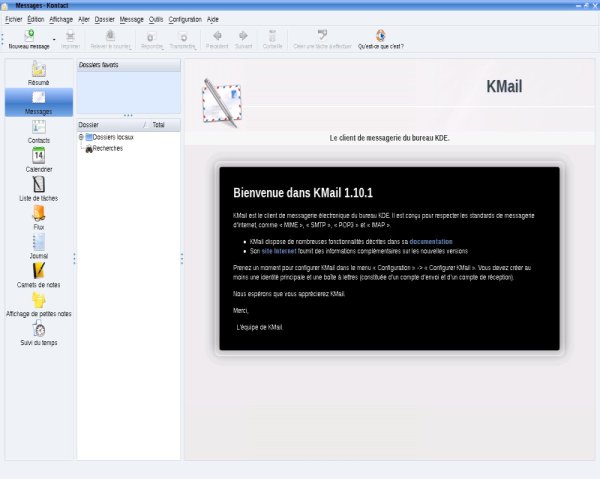Viewport: 600px width, 479px height.
Task: Open Affichage de petites notes
Action: coord(39,303)
